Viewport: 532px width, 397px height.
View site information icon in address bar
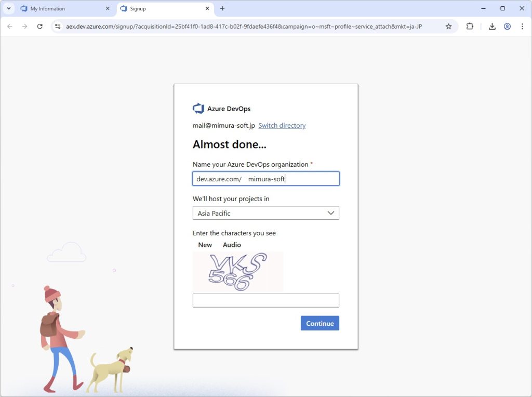click(x=58, y=27)
